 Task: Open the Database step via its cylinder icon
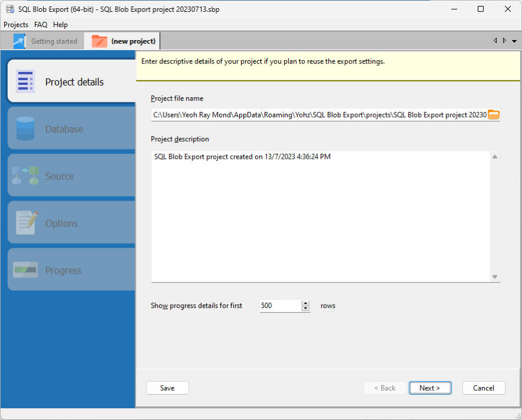click(25, 128)
